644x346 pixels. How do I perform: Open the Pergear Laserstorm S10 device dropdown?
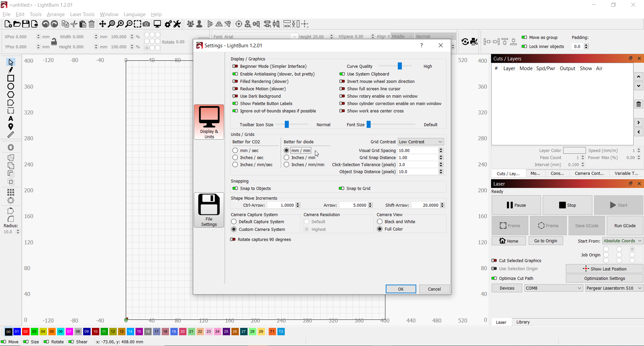[x=614, y=288]
